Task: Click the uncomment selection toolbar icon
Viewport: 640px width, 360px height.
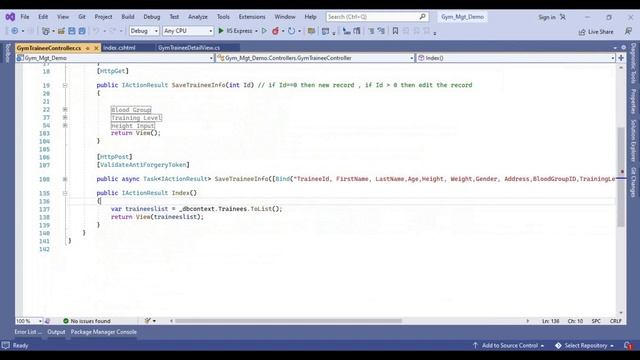Action: point(381,31)
